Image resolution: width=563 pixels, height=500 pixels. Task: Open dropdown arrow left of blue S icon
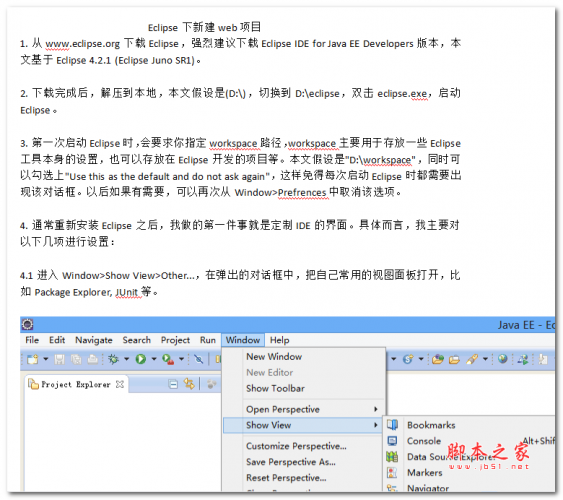coord(394,359)
